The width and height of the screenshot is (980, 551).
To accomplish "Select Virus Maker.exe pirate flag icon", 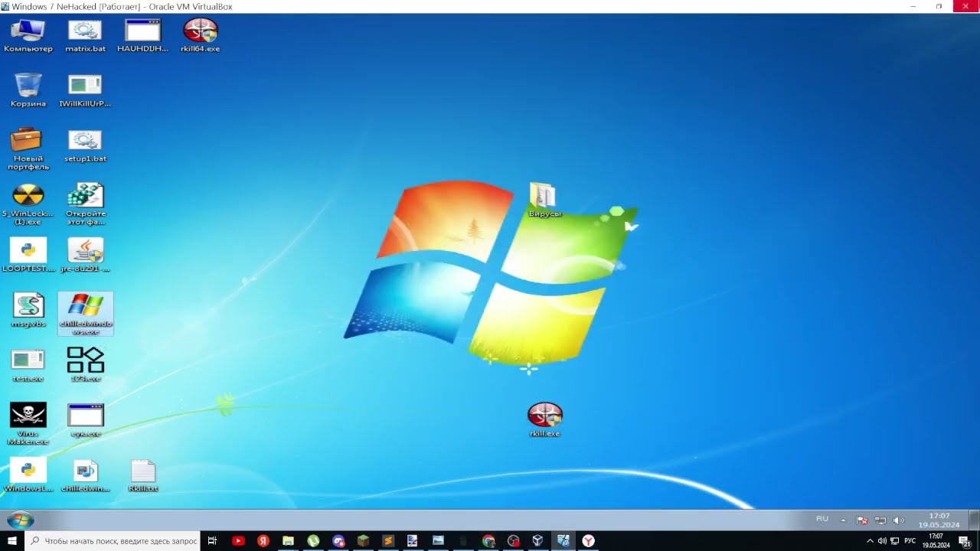I will (28, 424).
